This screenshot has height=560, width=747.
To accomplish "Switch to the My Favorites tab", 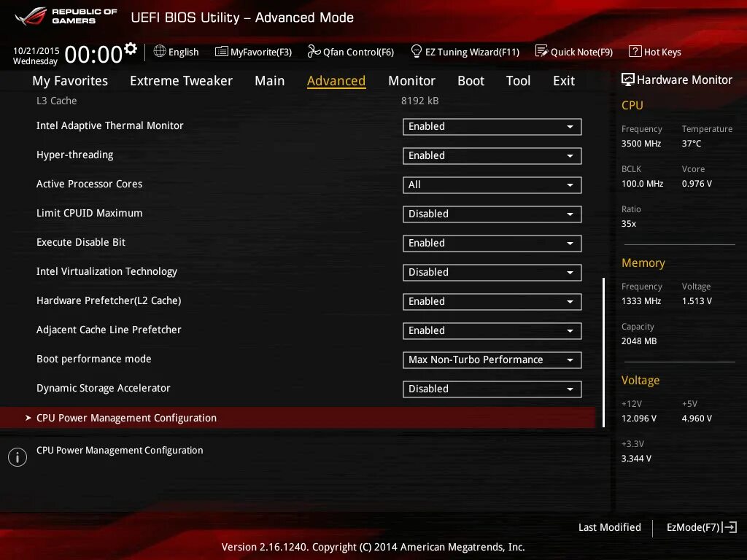I will point(70,81).
